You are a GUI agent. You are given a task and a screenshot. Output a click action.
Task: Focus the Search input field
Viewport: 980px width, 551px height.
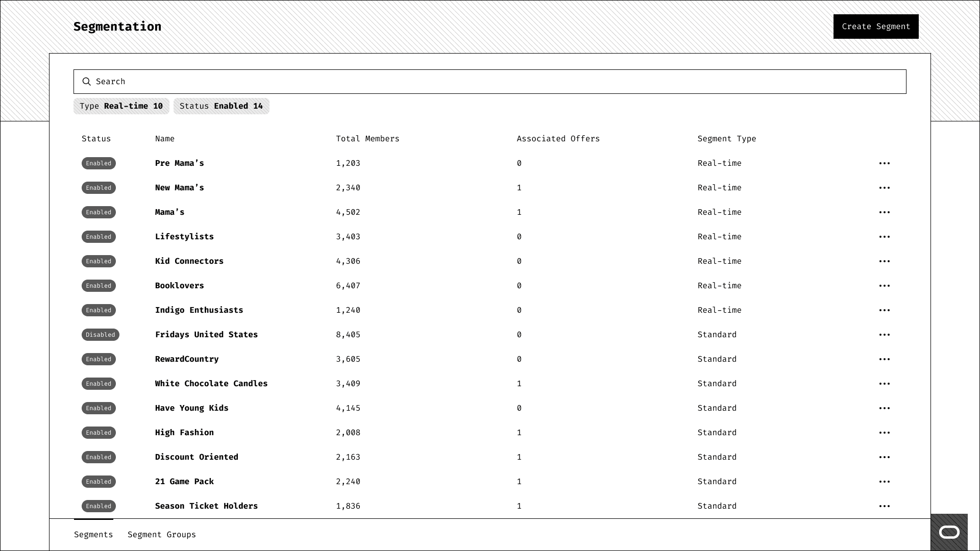click(490, 82)
